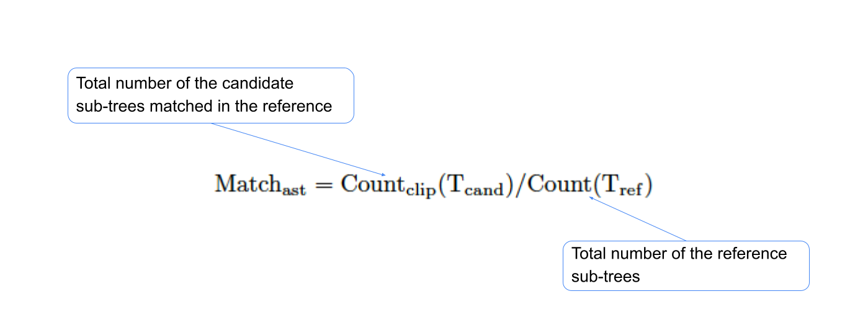
Task: Click the "clip" subscript in the formula
Action: pos(420,190)
